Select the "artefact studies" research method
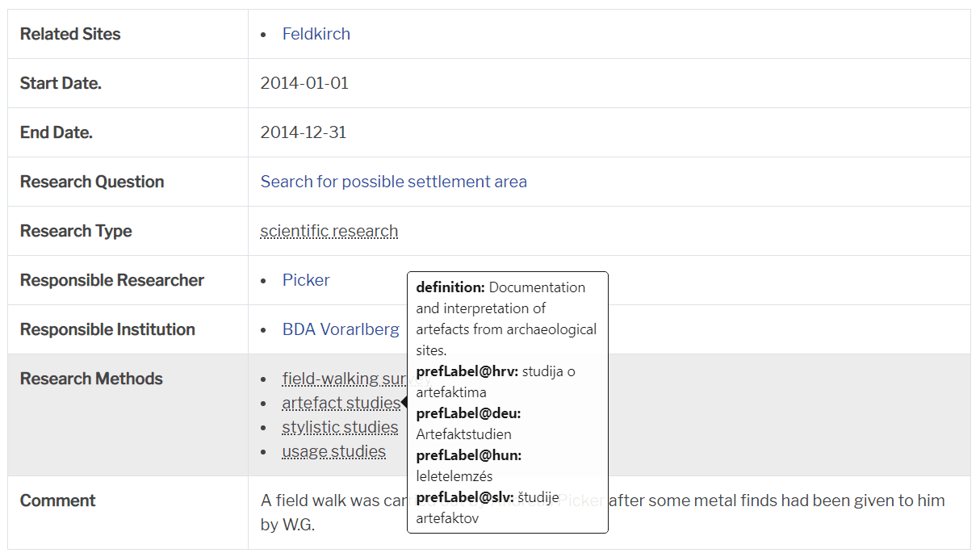 338,403
